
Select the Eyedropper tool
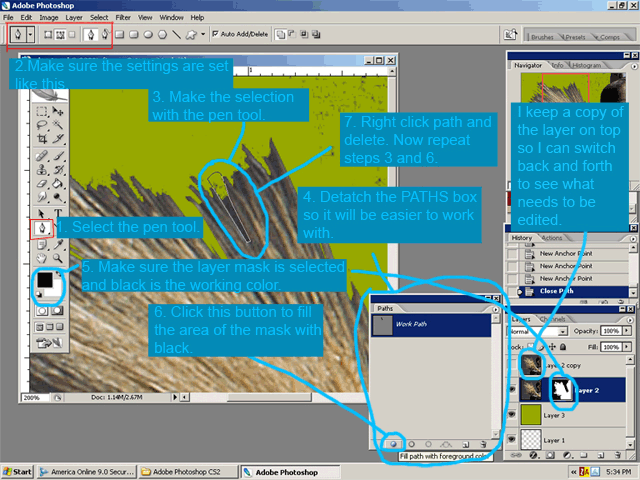click(58, 244)
